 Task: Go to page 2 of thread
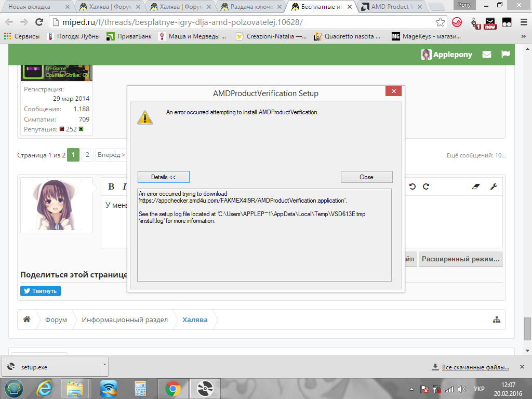pyautogui.click(x=87, y=155)
